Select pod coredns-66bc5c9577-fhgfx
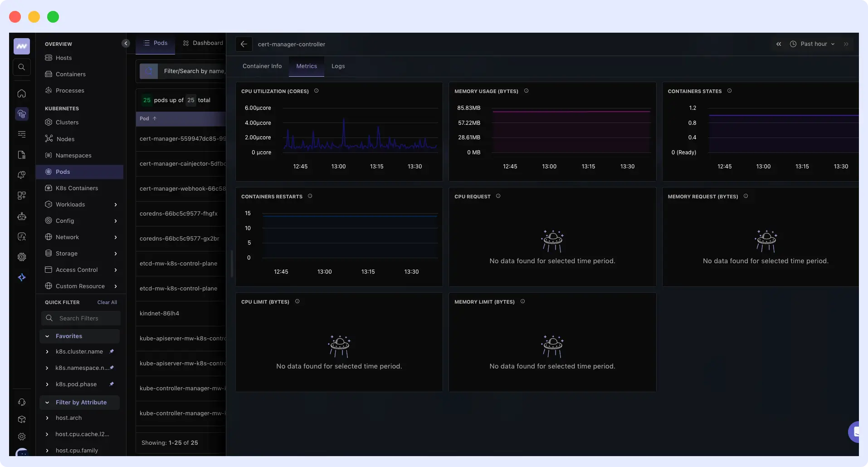Image resolution: width=868 pixels, height=467 pixels. coord(181,214)
